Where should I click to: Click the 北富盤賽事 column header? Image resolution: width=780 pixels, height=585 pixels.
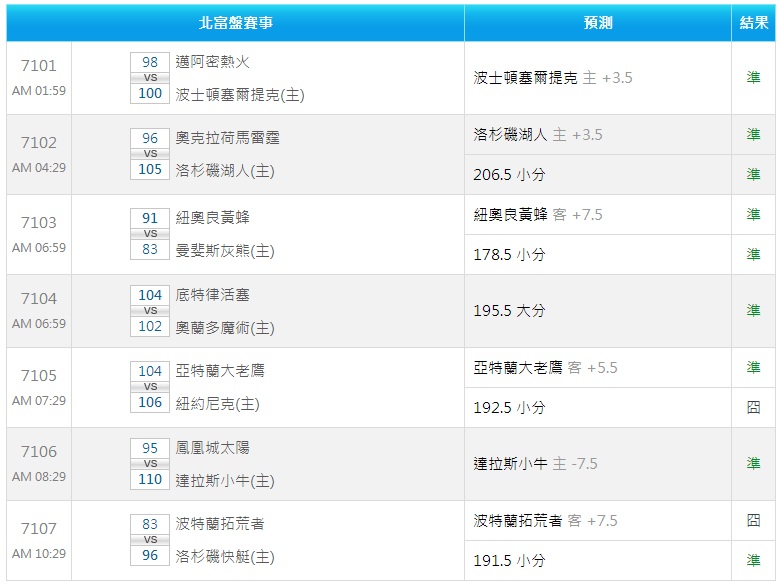pos(235,23)
